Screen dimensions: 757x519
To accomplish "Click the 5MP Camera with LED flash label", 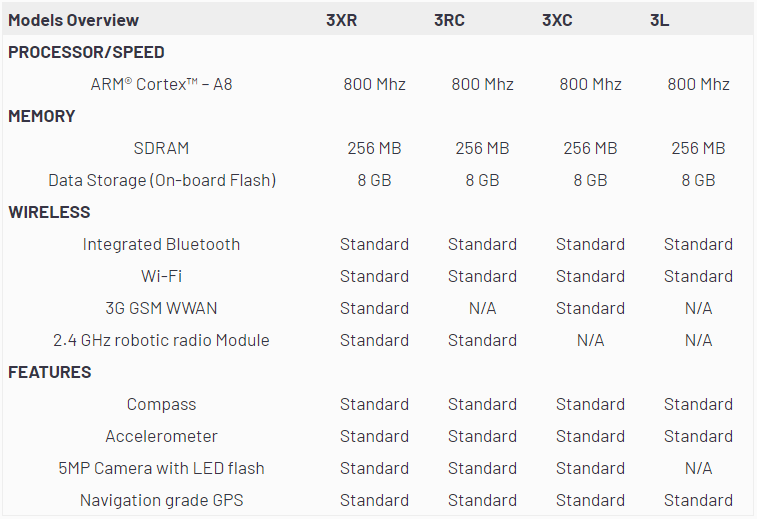I will (161, 468).
